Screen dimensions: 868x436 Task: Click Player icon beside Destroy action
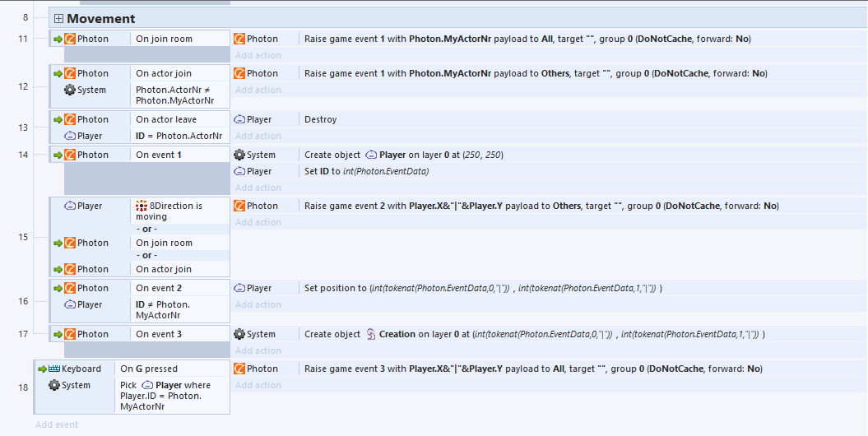239,119
